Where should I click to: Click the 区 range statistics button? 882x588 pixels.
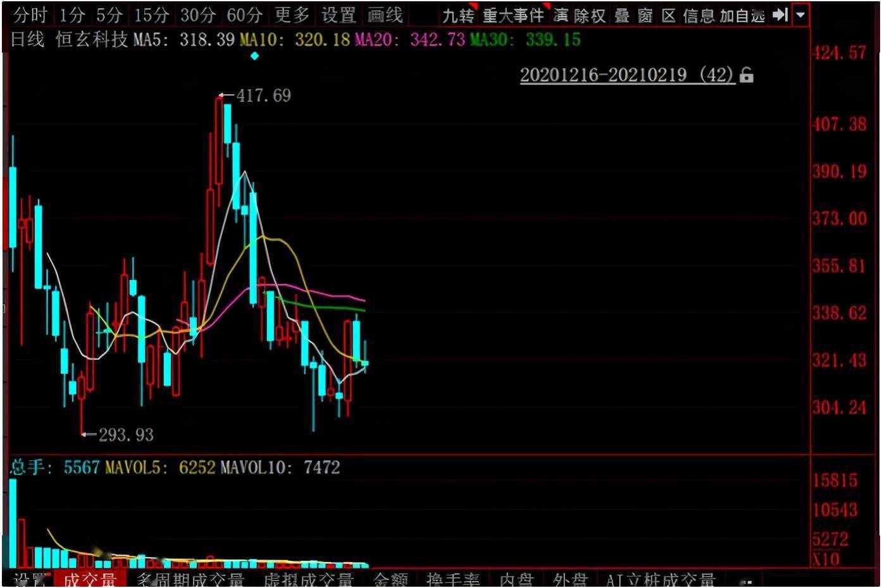[669, 15]
